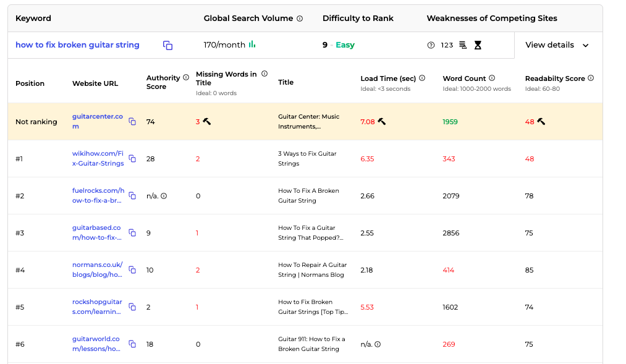Click the weakness list icon next to 123
The width and height of the screenshot is (626, 364).
point(463,46)
